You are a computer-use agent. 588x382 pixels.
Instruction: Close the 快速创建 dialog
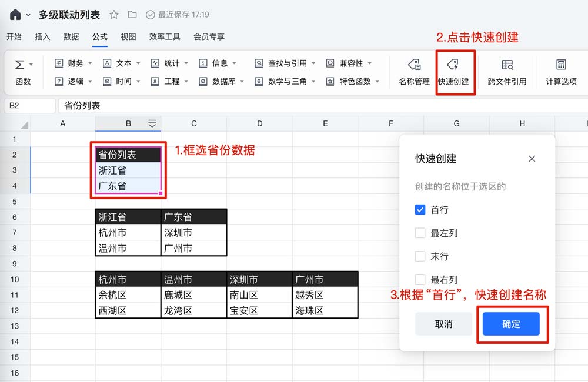click(532, 159)
